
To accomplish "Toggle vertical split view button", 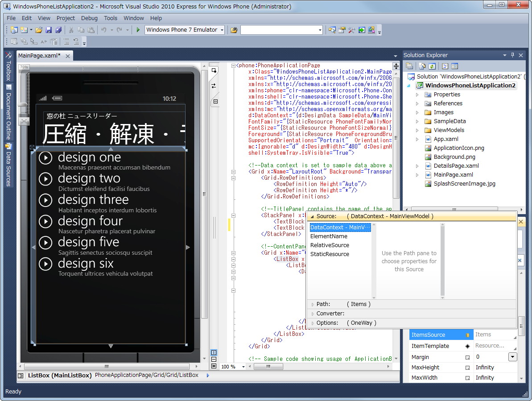I will pos(214,352).
